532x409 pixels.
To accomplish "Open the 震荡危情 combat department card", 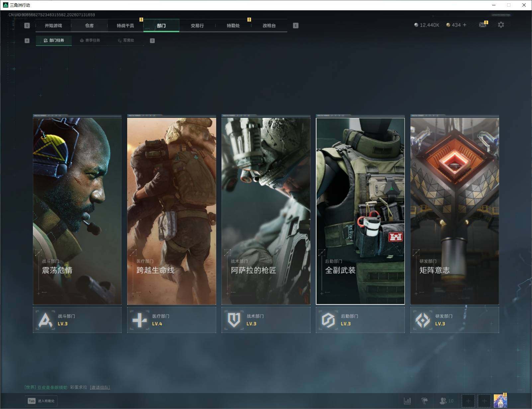I will 77,211.
